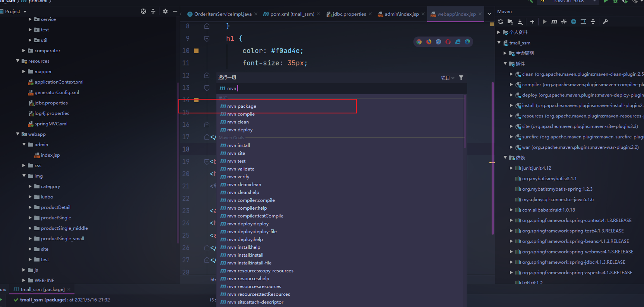Expand the mapper folder
The width and height of the screenshot is (644, 307).
(24, 72)
